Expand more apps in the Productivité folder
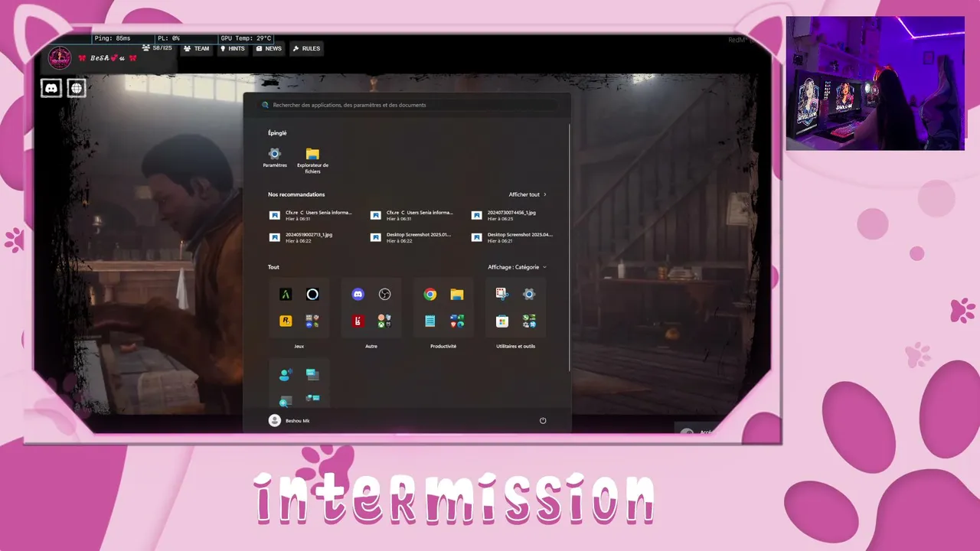Image resolution: width=980 pixels, height=551 pixels. [x=457, y=321]
